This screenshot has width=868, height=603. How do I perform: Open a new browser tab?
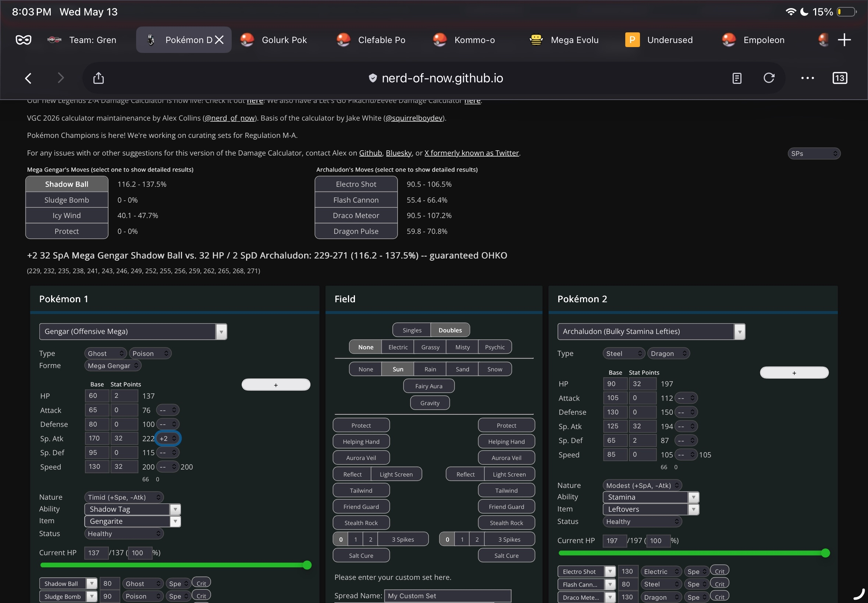click(x=844, y=40)
